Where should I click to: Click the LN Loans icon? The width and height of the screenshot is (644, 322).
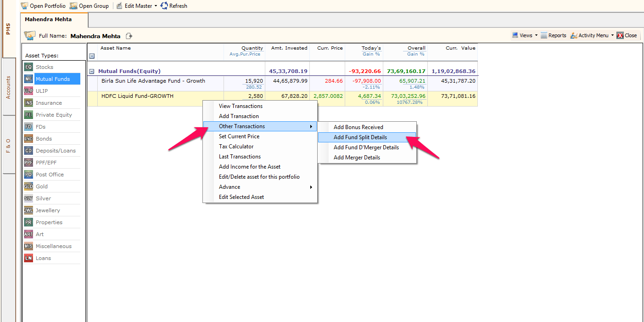28,258
